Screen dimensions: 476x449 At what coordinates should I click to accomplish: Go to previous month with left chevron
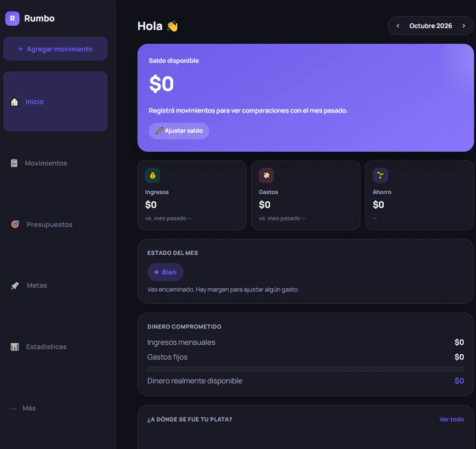[x=397, y=26]
